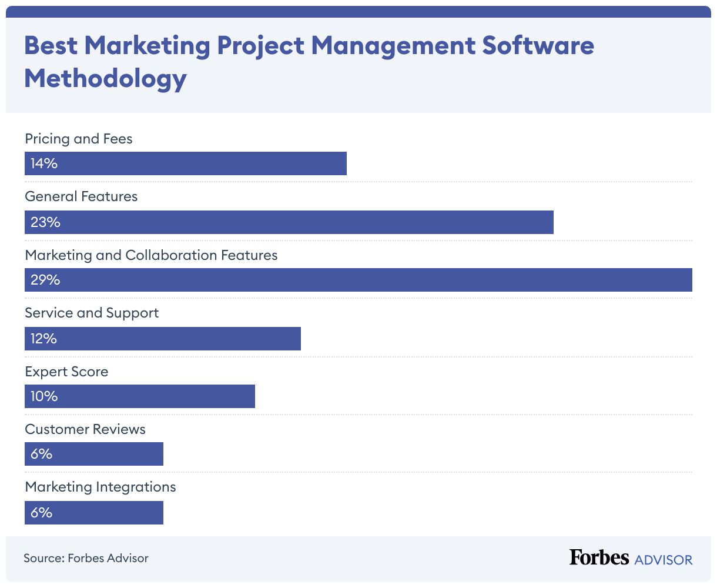Click the Forbes Advisor logo
717x588 pixels.
(631, 558)
